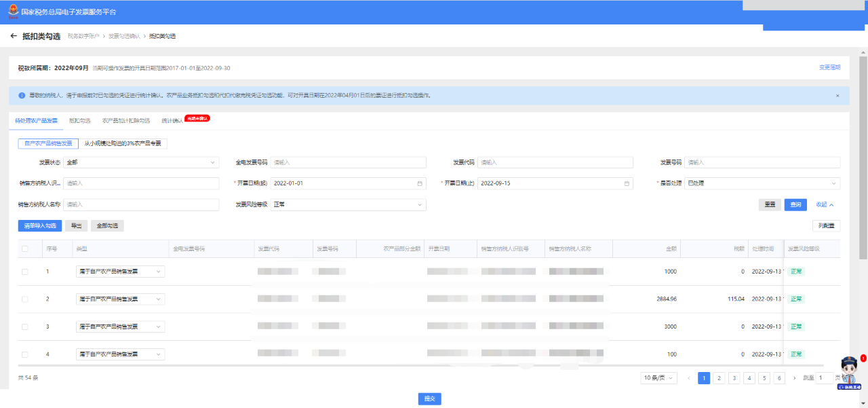The image size is (868, 408).
Task: Open the 是否处理 dropdown
Action: (x=762, y=183)
